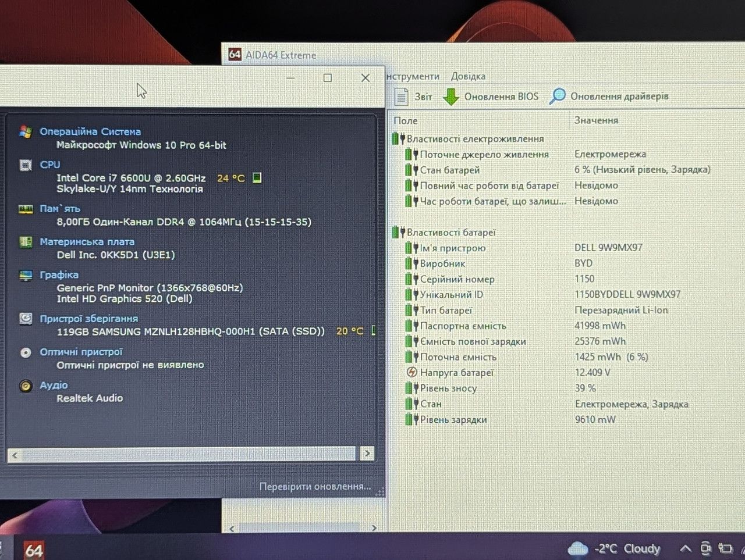Click the CPU chip icon in Speccy
Image resolution: width=745 pixels, height=560 pixels.
[x=26, y=166]
